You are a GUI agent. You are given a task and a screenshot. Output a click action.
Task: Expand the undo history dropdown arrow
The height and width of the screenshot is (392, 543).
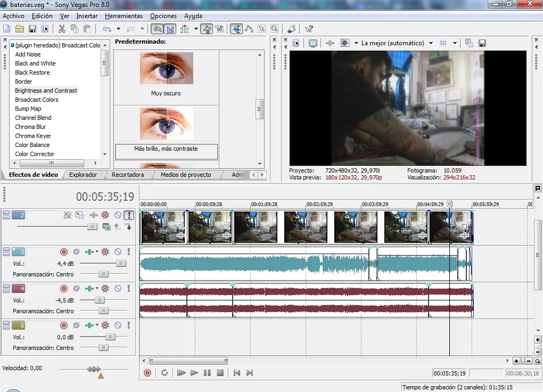pyautogui.click(x=118, y=29)
